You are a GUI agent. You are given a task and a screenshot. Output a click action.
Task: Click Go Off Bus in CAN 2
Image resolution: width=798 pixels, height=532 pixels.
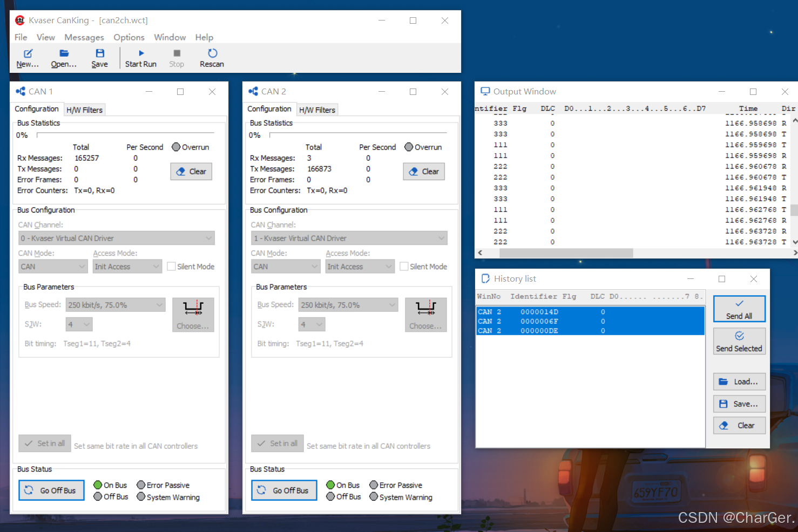point(284,490)
